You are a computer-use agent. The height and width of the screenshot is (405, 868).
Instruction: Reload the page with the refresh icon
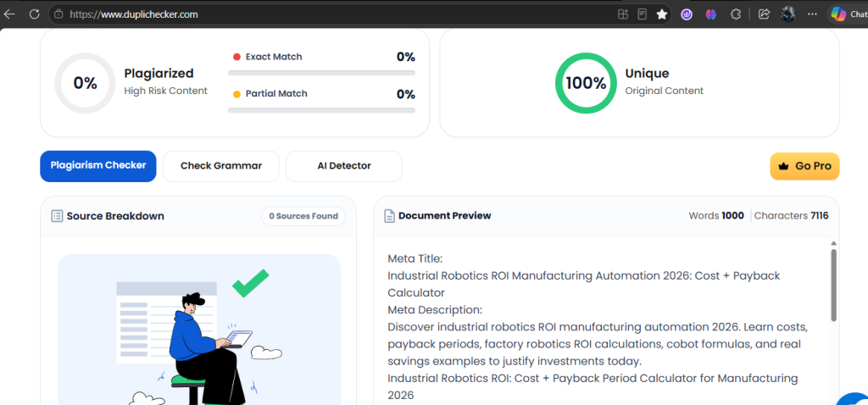point(34,14)
